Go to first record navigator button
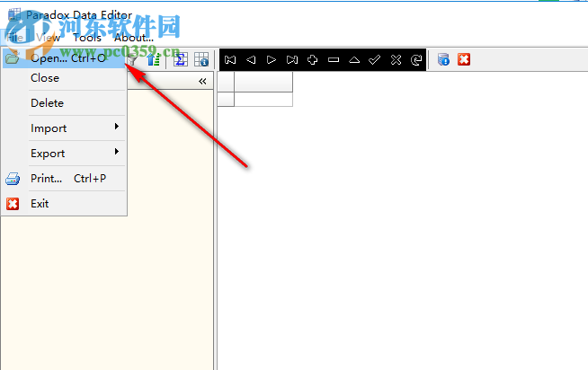Image resolution: width=588 pixels, height=370 pixels. [230, 59]
